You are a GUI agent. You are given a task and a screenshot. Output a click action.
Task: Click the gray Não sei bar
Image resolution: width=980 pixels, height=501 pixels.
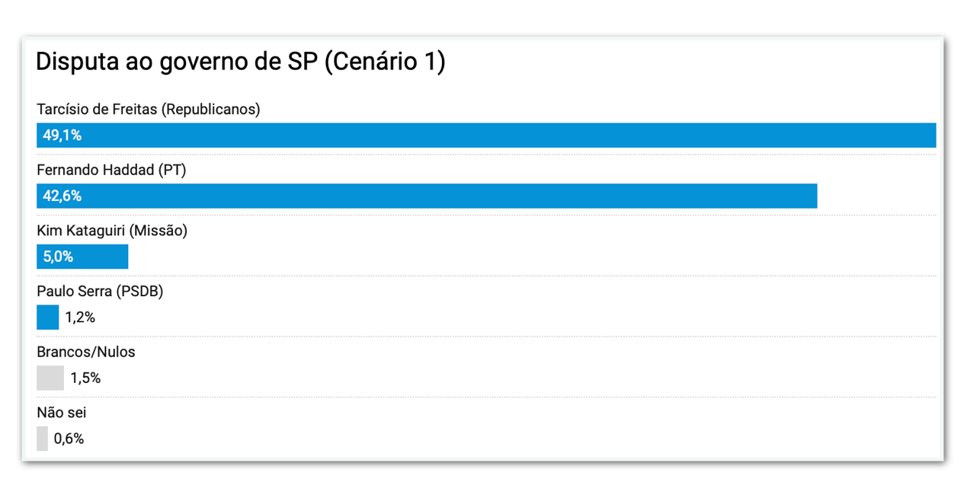[x=42, y=439]
